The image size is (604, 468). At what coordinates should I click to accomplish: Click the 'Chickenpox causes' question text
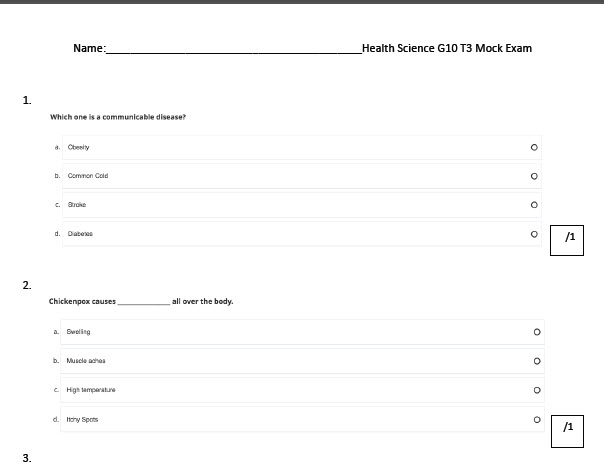82,301
